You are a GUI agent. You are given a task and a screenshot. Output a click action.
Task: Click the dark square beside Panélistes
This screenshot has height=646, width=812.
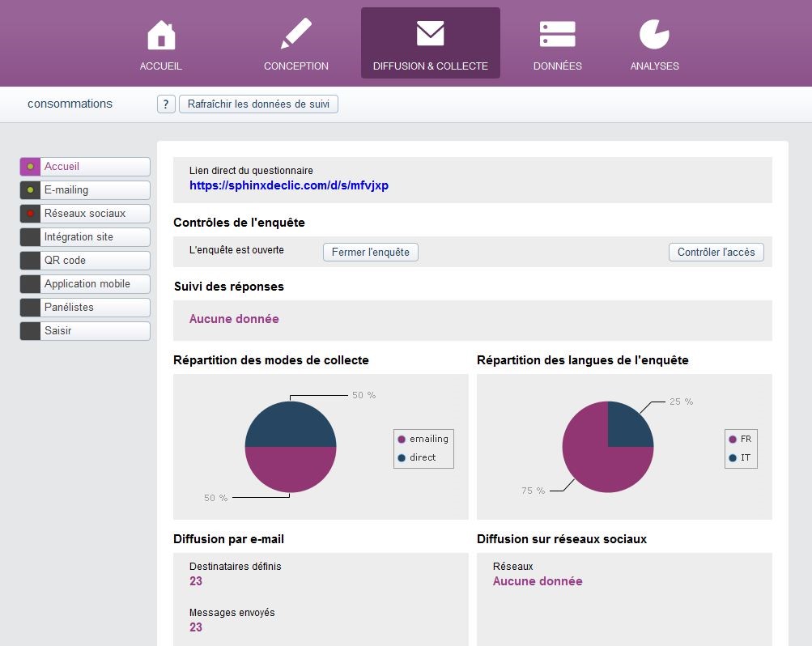(30, 308)
